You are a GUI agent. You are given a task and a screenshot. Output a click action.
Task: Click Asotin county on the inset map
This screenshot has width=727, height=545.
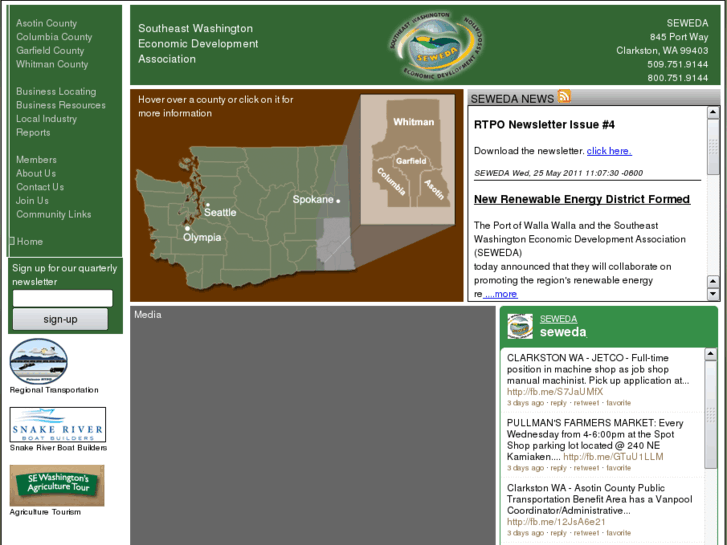tap(434, 189)
